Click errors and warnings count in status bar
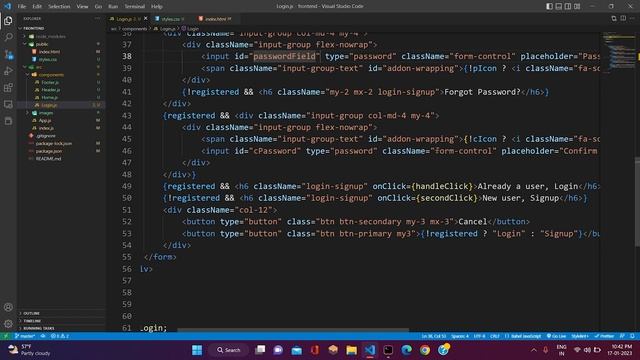This screenshot has width=640, height=360. [x=60, y=336]
